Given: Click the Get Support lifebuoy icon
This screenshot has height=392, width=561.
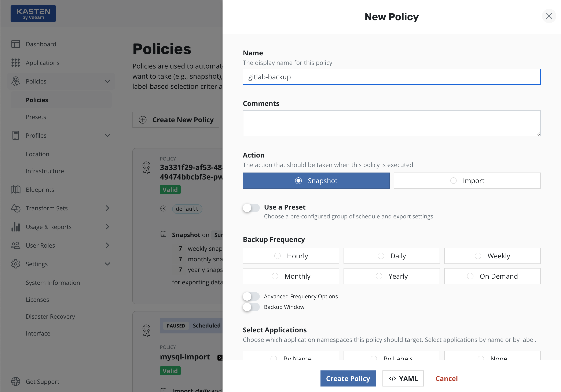Looking at the screenshot, I should pos(15,381).
